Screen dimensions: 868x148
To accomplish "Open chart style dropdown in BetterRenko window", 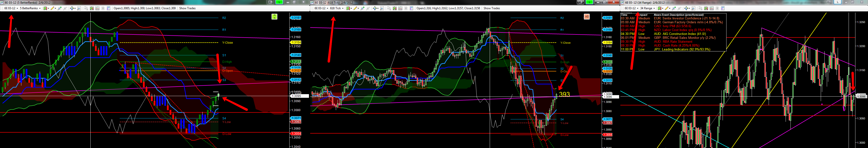I will (x=46, y=8).
